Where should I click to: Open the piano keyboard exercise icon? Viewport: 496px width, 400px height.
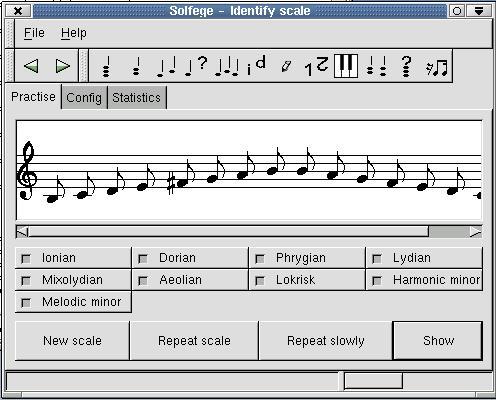(x=346, y=66)
